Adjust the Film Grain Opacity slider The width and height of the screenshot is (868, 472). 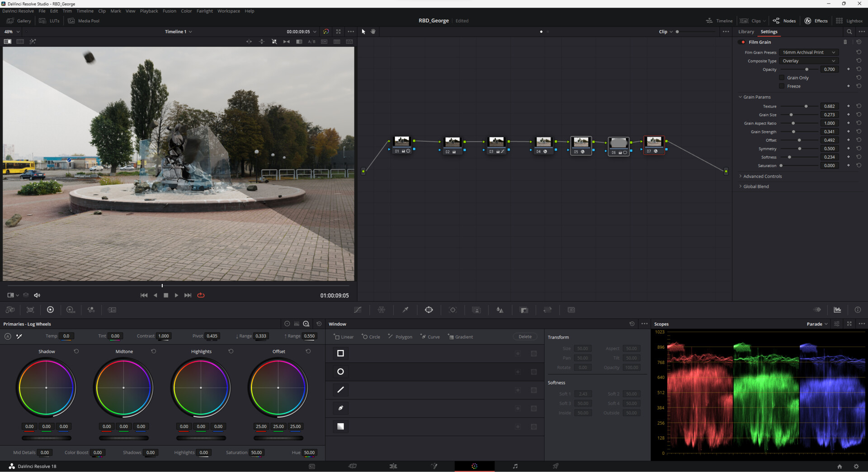[x=806, y=69]
